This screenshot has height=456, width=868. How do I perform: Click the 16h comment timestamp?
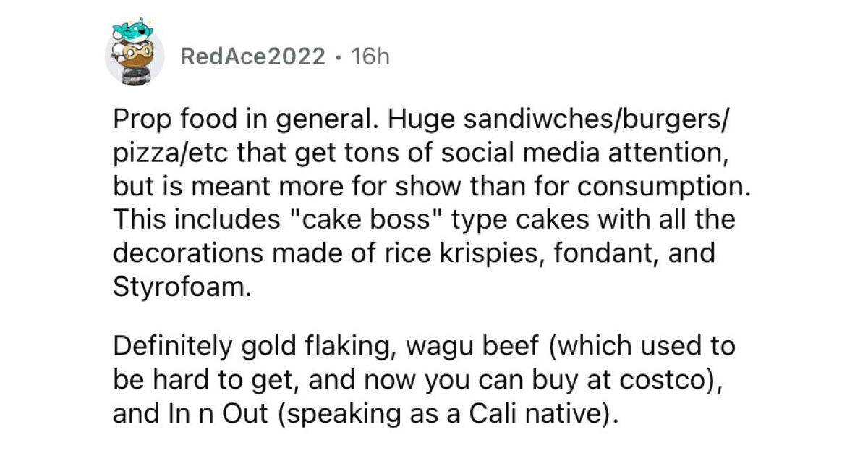click(x=369, y=56)
